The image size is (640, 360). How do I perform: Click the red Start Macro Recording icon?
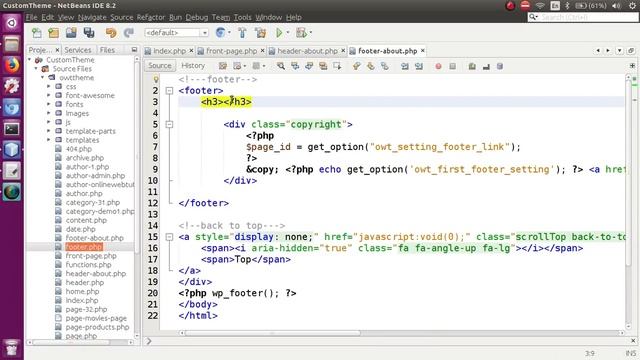(438, 66)
